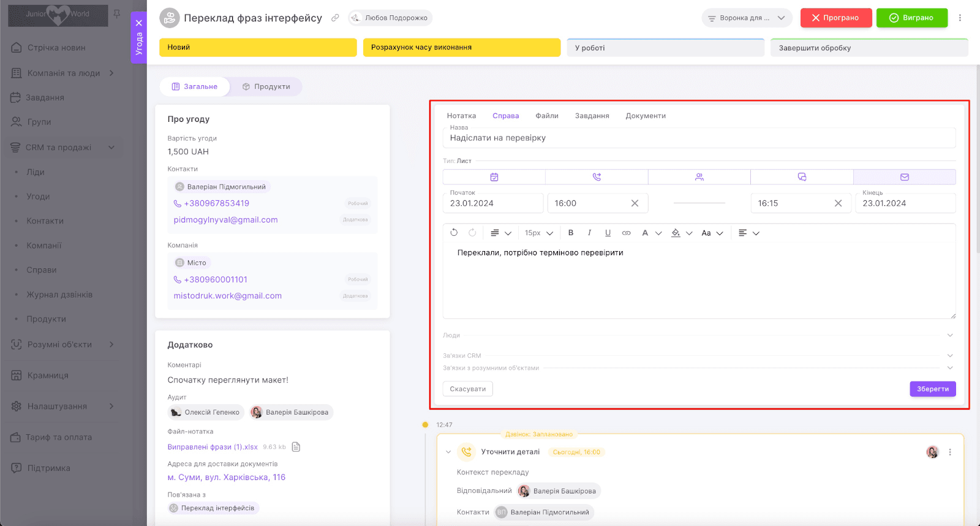Click the note text editor area
Screen dimensions: 980x526
click(x=699, y=280)
